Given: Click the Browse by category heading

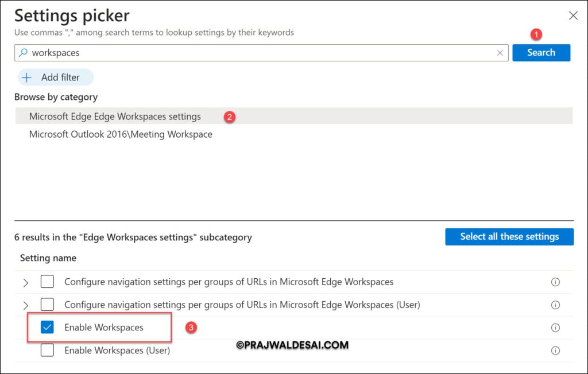Looking at the screenshot, I should (56, 97).
